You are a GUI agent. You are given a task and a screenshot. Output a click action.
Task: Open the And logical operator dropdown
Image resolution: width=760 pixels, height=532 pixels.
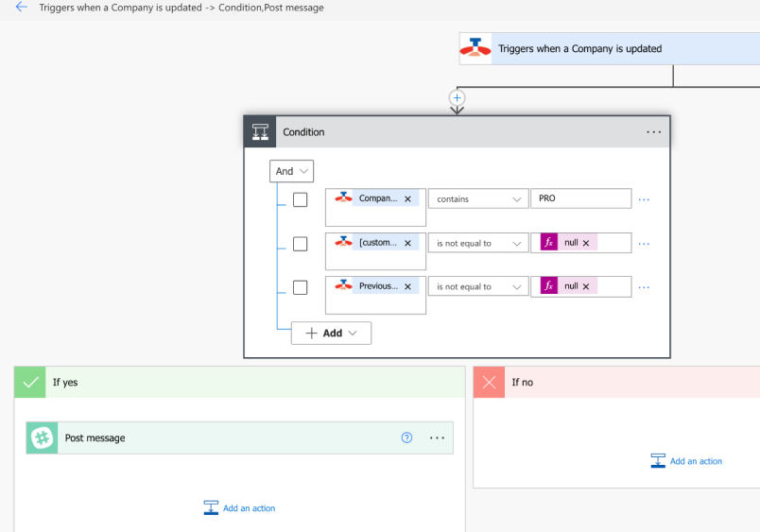(x=291, y=171)
